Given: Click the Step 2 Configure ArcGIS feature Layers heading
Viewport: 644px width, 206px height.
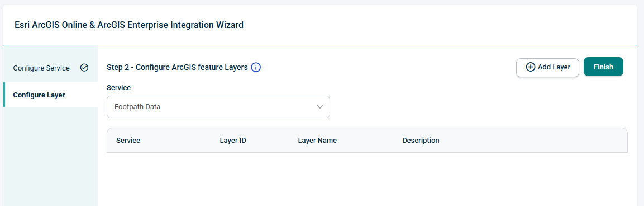Looking at the screenshot, I should point(177,67).
